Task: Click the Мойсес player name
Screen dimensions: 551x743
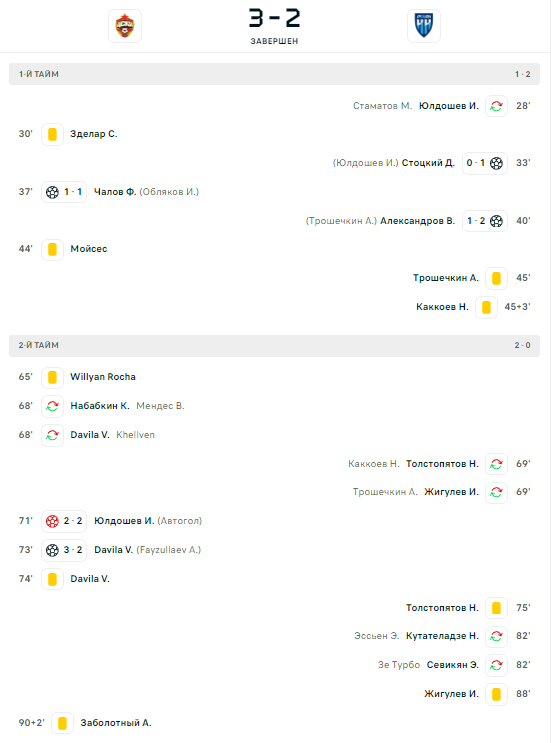Action: pyautogui.click(x=89, y=249)
